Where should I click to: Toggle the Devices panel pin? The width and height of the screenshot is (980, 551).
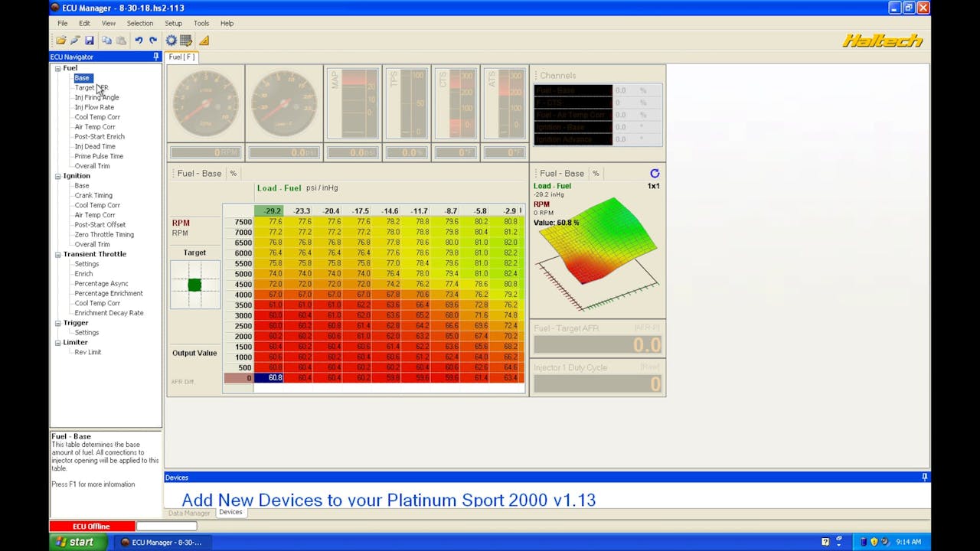point(924,478)
